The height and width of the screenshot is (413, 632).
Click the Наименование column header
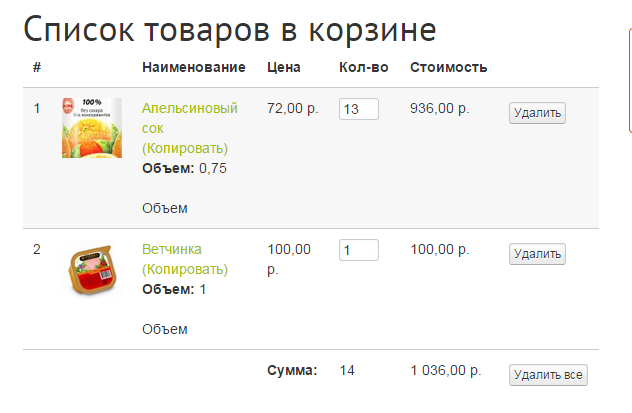tap(194, 67)
